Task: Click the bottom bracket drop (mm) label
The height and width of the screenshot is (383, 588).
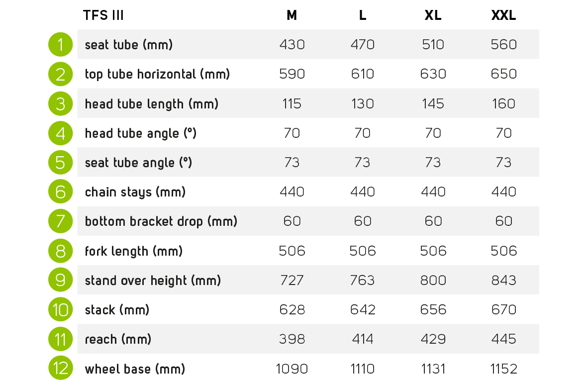Action: point(161,221)
